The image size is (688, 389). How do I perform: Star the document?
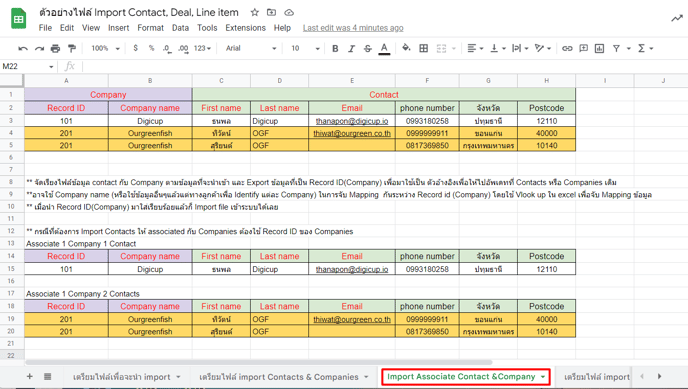(254, 12)
